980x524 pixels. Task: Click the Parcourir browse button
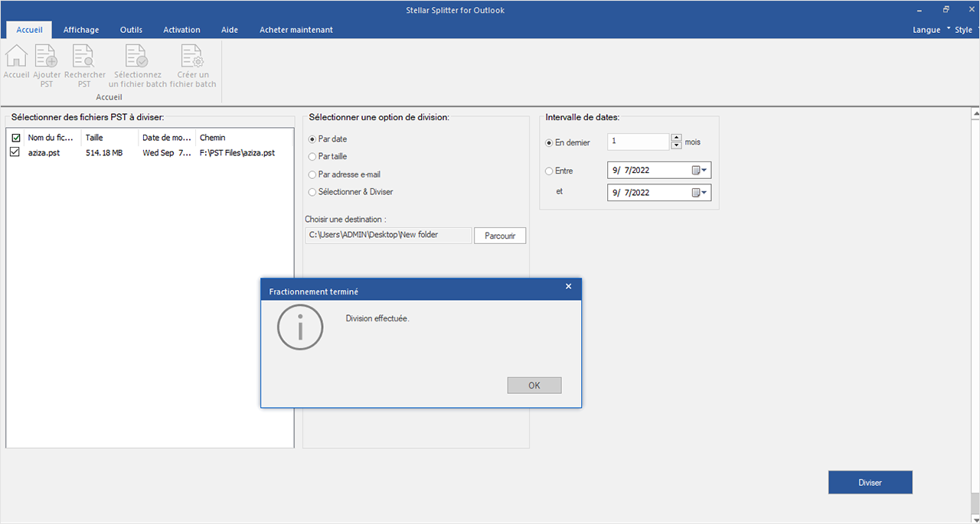[500, 236]
